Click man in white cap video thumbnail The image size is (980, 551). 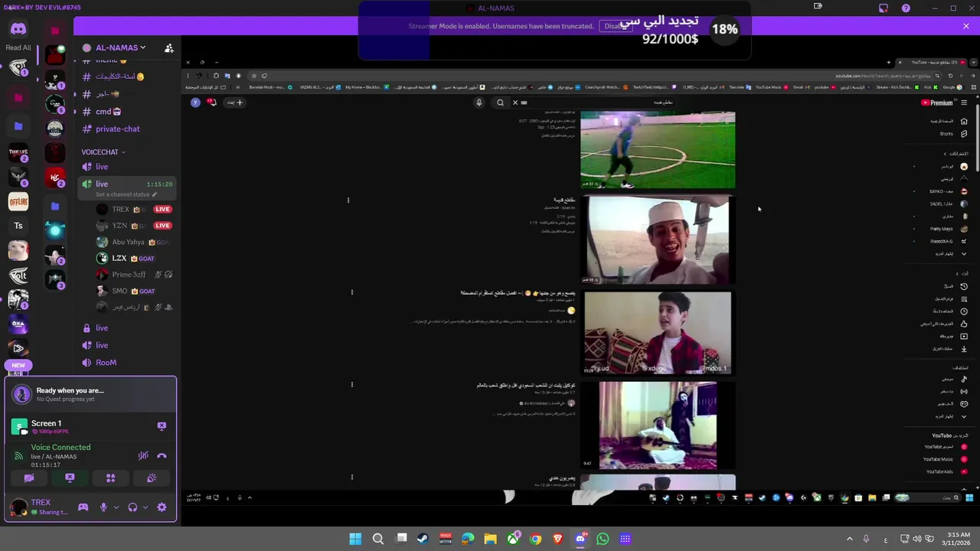pyautogui.click(x=658, y=240)
